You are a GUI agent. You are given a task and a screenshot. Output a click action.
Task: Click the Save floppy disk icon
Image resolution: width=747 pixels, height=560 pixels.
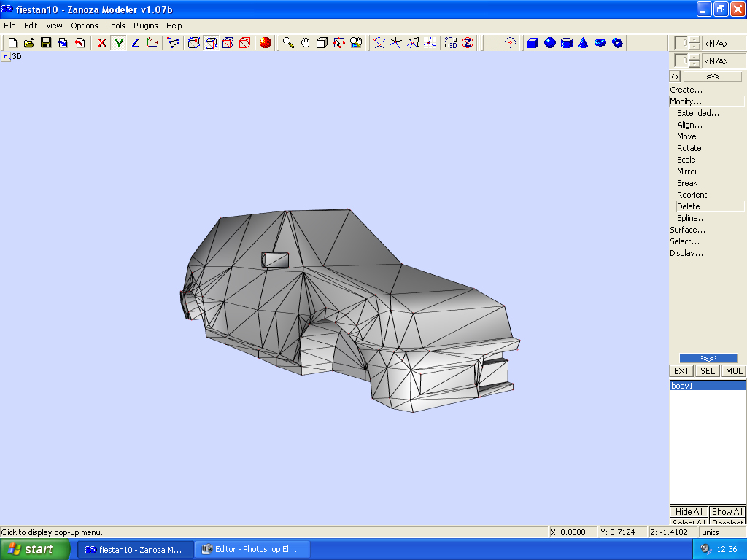coord(46,43)
